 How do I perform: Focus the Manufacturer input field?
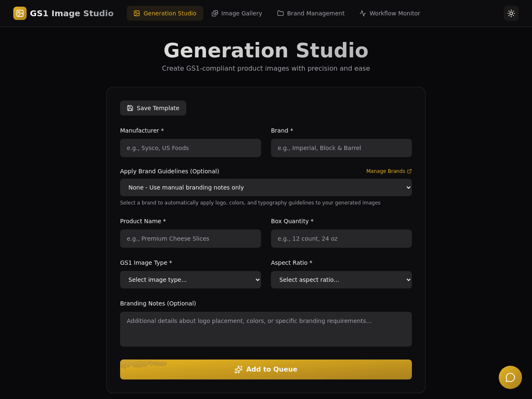190,148
